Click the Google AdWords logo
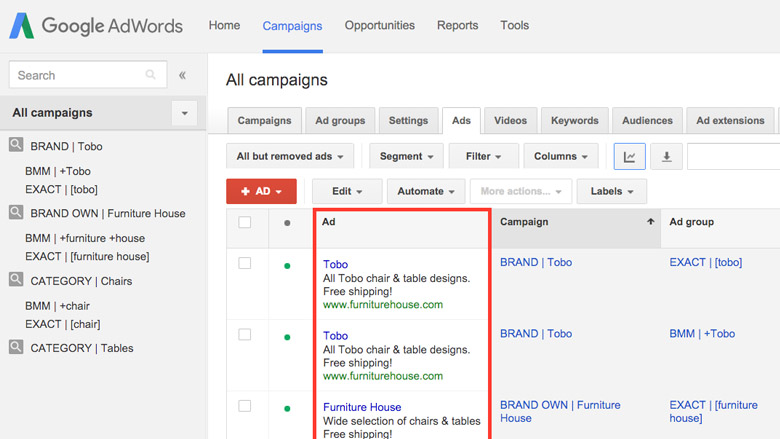Screen dimensions: 780x439 96,25
